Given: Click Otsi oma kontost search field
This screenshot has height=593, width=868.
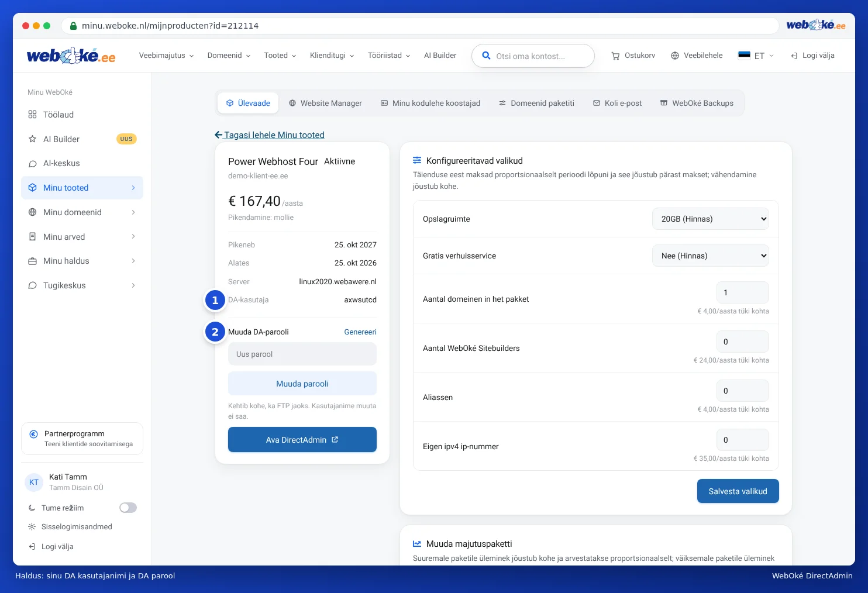Looking at the screenshot, I should coord(533,56).
